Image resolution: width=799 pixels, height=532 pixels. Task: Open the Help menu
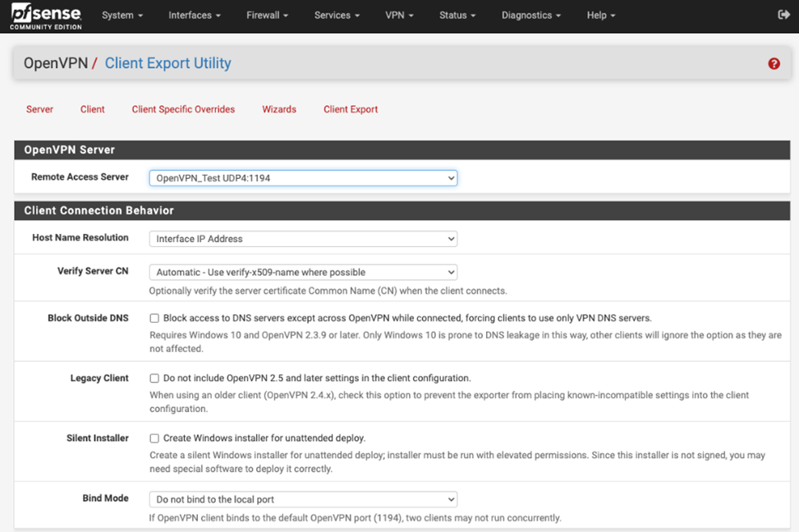point(601,16)
